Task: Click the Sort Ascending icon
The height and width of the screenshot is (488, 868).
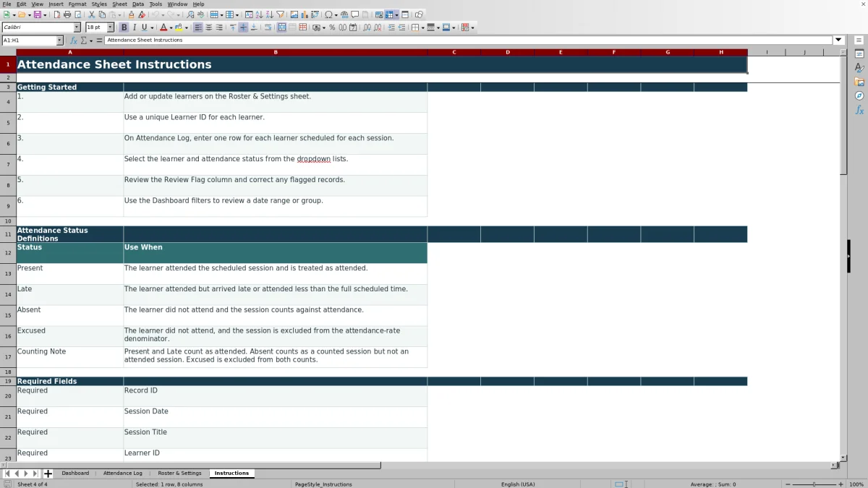Action: (x=260, y=14)
